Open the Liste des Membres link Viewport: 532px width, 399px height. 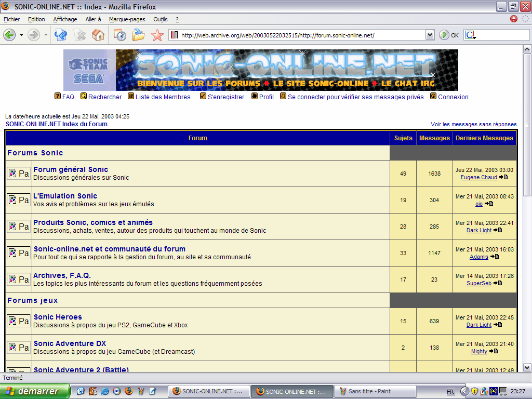[x=163, y=97]
